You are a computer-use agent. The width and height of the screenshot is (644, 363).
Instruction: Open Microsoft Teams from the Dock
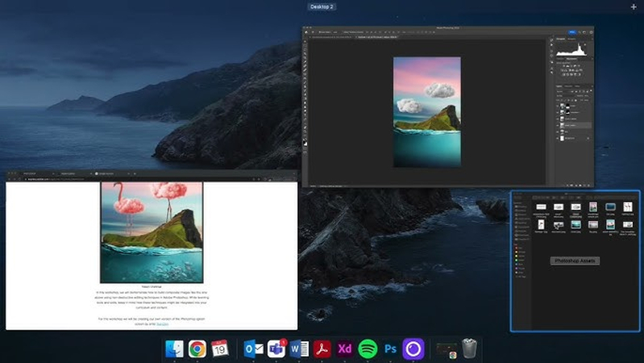276,349
